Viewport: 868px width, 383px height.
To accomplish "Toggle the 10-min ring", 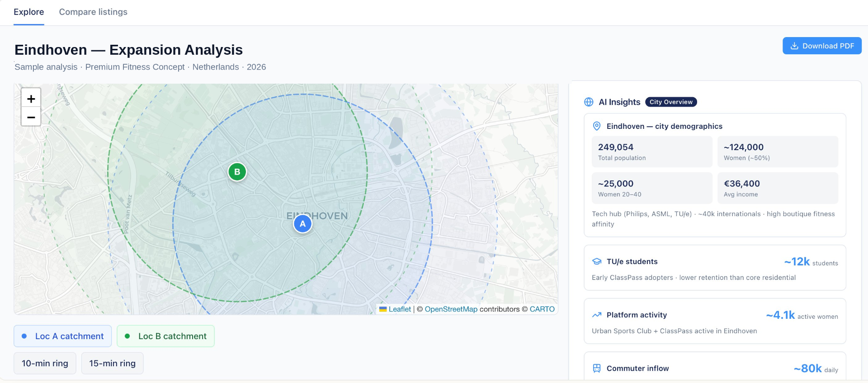I will [x=45, y=363].
